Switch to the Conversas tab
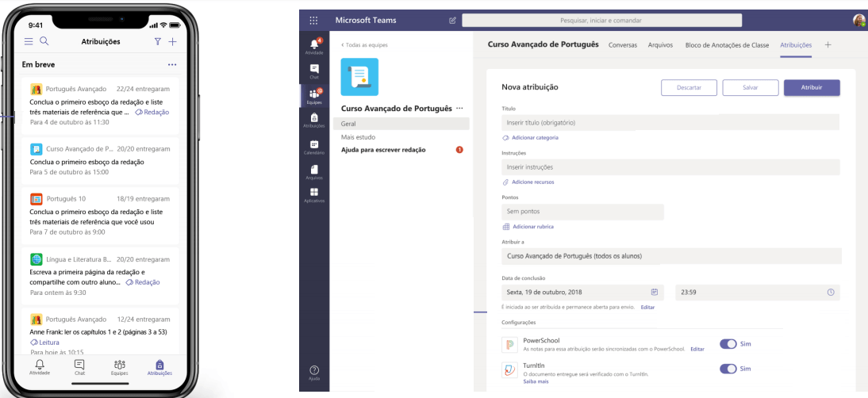 623,44
